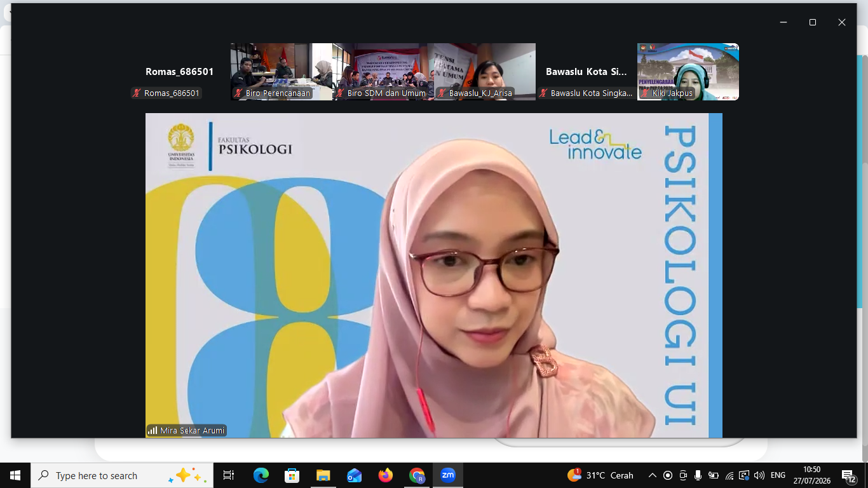Switch the ENG input language indicator
The image size is (868, 488).
[778, 475]
